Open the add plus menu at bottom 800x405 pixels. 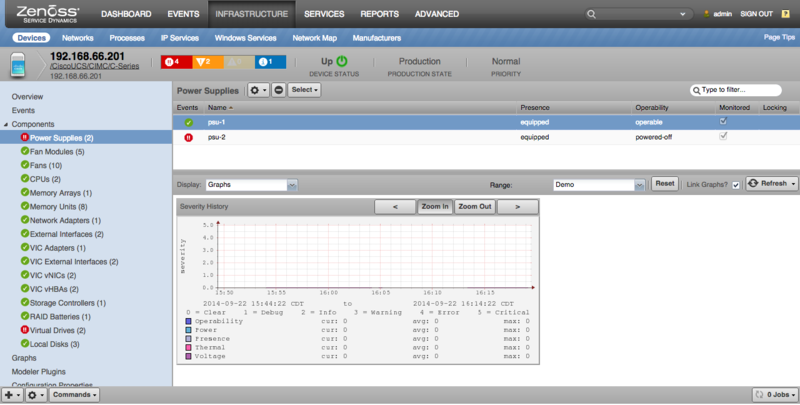pos(12,395)
